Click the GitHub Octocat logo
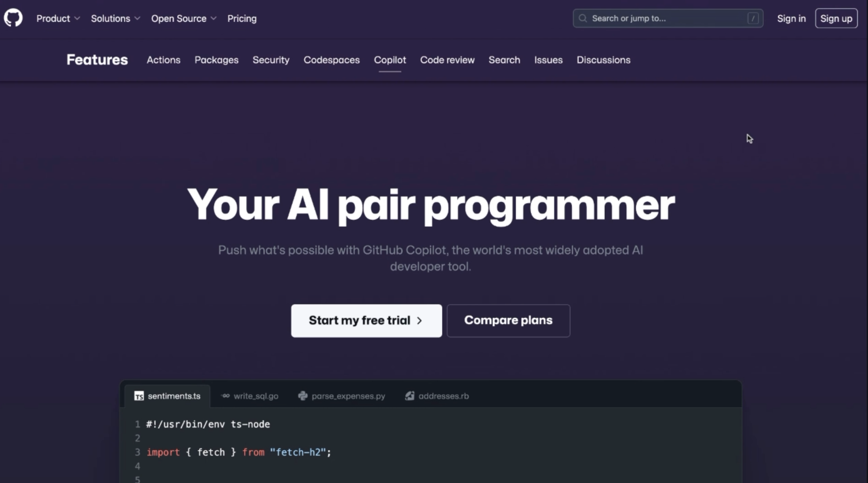This screenshot has width=868, height=483. point(13,18)
